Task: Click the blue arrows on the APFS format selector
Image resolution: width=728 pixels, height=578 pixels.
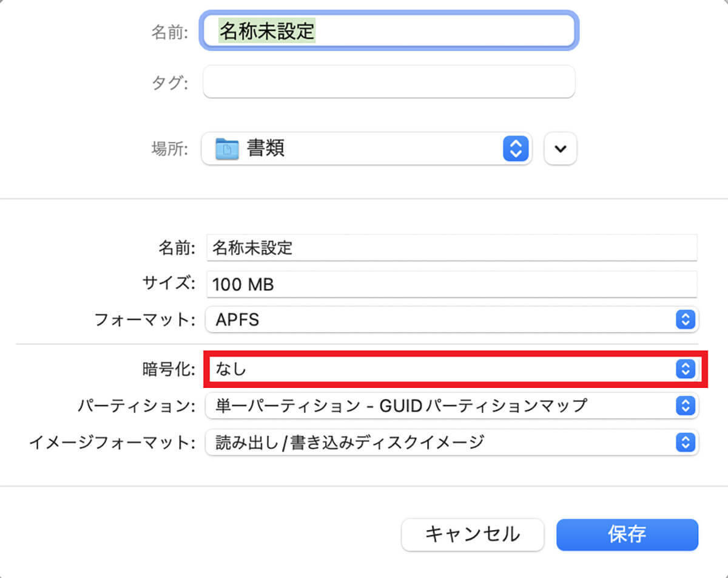Action: coord(685,319)
